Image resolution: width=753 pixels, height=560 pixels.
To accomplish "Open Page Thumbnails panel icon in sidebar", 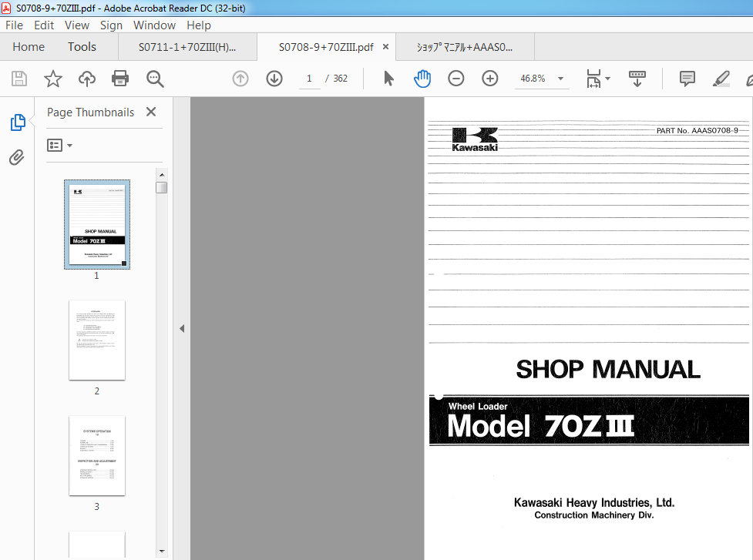I will point(18,122).
